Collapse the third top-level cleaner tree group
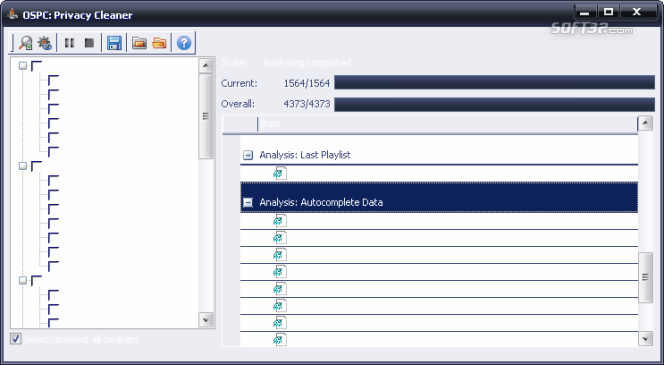This screenshot has width=664, height=365. (23, 280)
